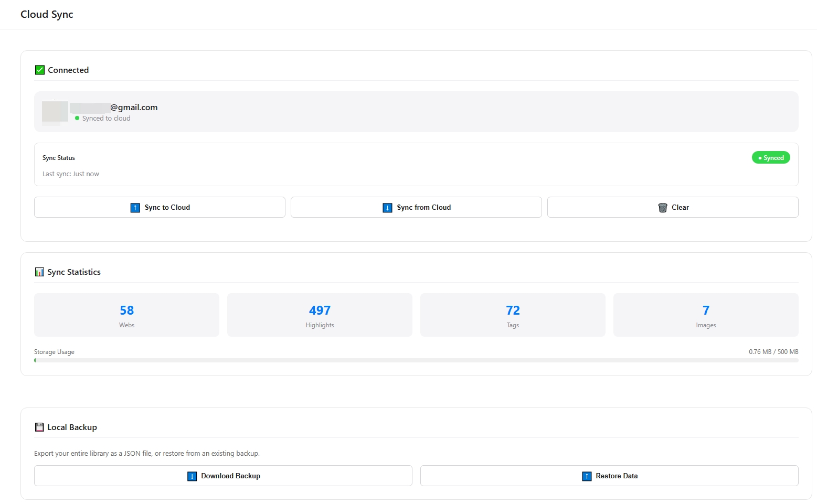Click the Storage Usage progress bar

416,360
